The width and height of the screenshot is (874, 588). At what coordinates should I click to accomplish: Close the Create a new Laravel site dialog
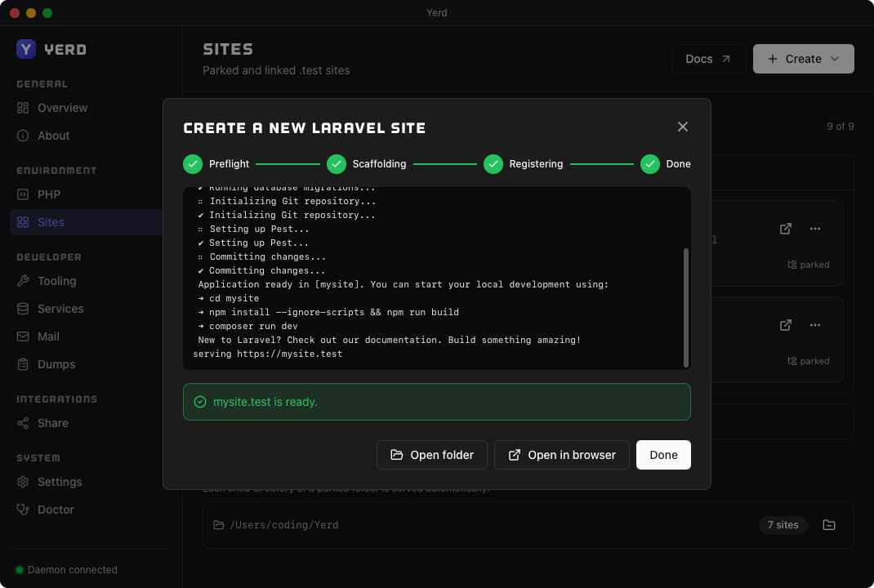tap(682, 127)
